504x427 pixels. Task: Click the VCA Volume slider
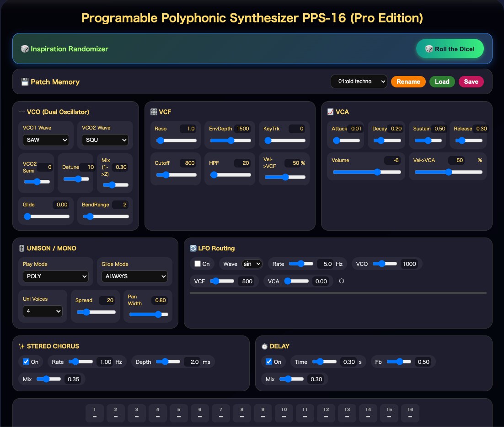click(367, 172)
